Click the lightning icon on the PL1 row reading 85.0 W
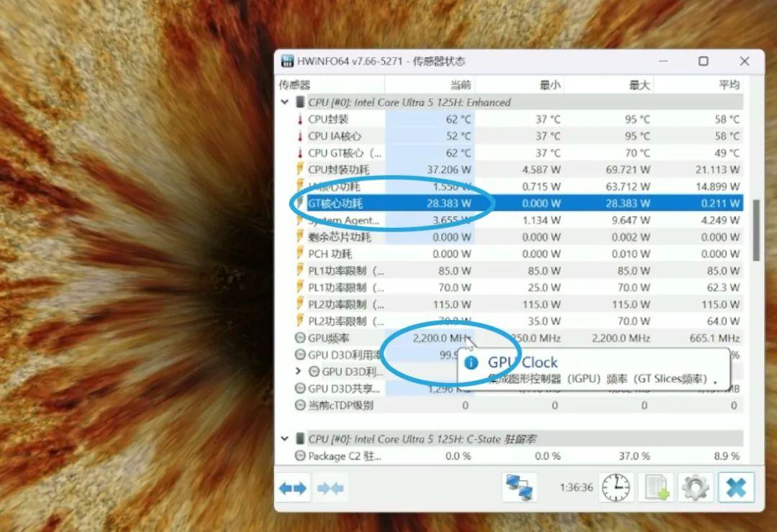 (x=300, y=270)
